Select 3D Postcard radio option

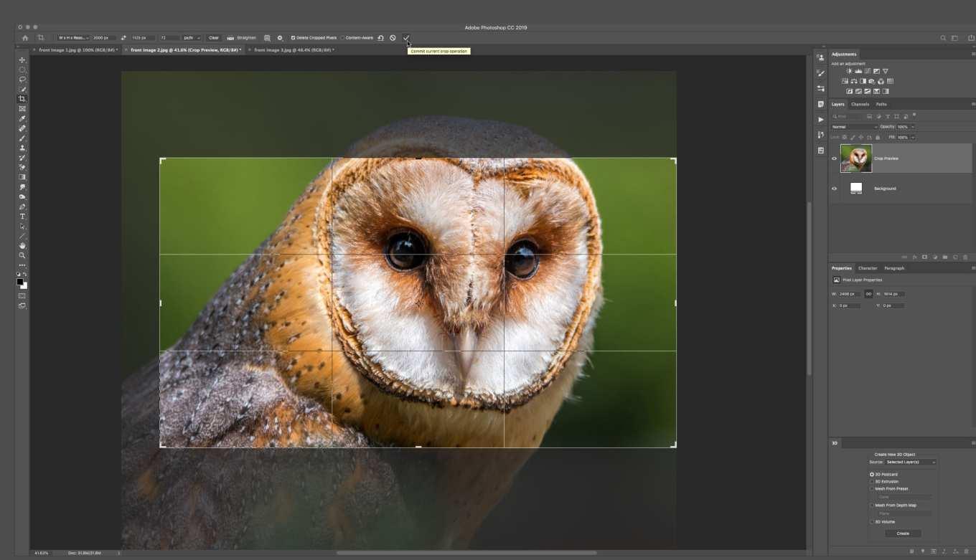(872, 475)
